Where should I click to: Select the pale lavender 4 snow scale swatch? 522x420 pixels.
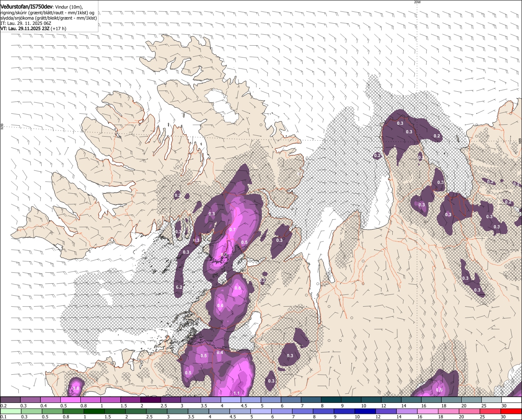(x=230, y=400)
